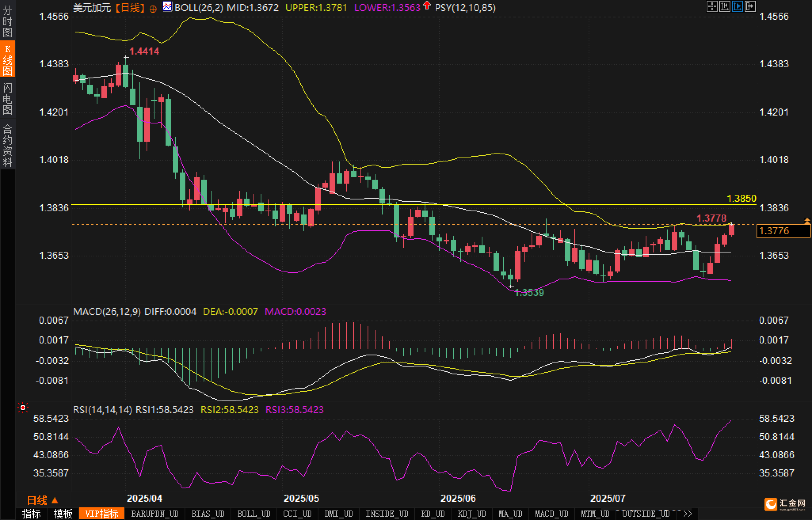Image resolution: width=812 pixels, height=520 pixels.
Task: Switch to 分时图 view in sidebar
Action: point(8,21)
